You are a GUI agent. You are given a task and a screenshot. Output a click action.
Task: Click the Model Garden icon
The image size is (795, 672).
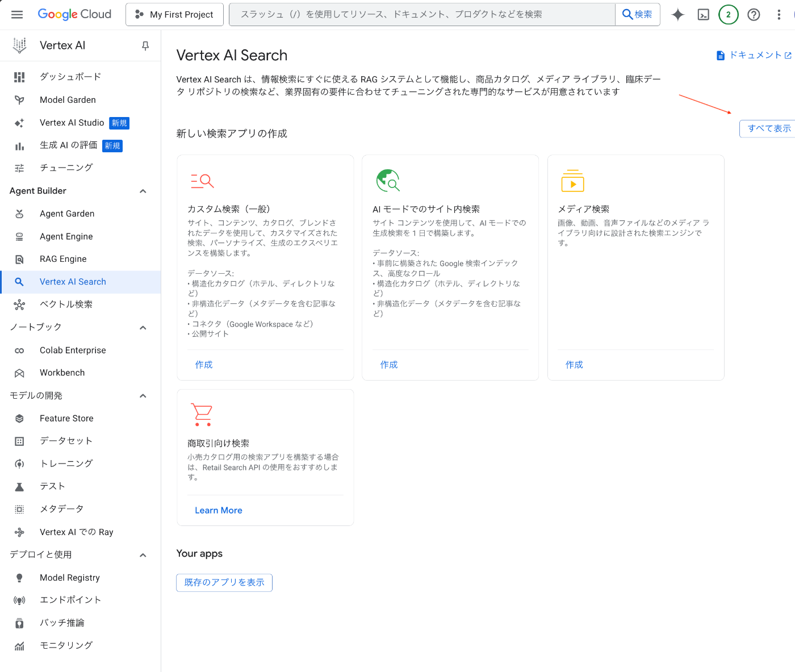tap(19, 100)
